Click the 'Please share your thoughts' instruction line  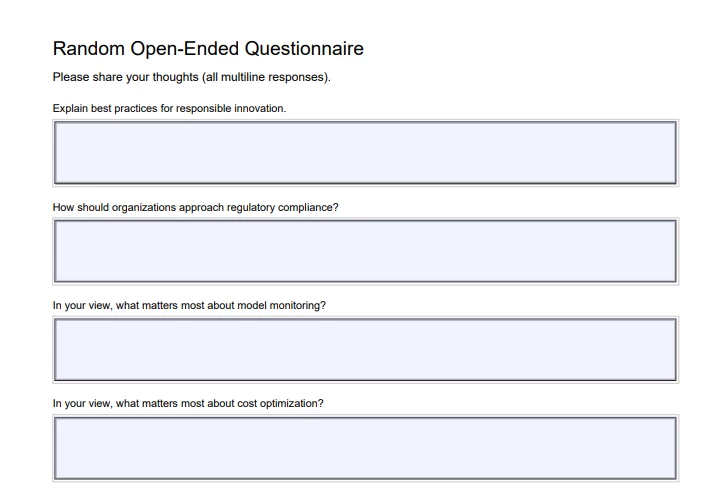click(192, 77)
